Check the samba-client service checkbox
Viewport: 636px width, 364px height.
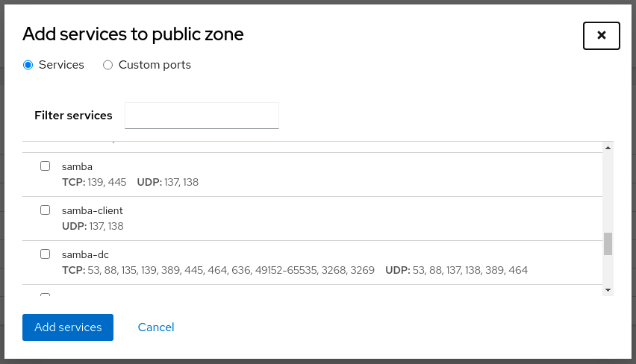(46, 210)
